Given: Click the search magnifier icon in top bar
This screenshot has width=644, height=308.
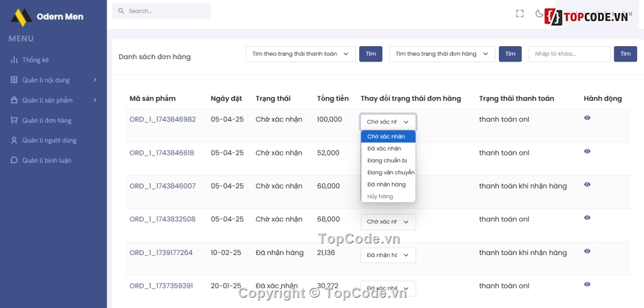Looking at the screenshot, I should [x=121, y=12].
